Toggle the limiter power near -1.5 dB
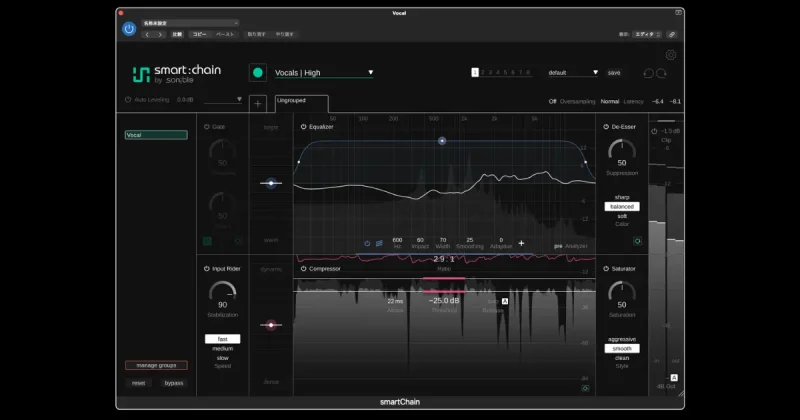The image size is (800, 420). click(654, 131)
